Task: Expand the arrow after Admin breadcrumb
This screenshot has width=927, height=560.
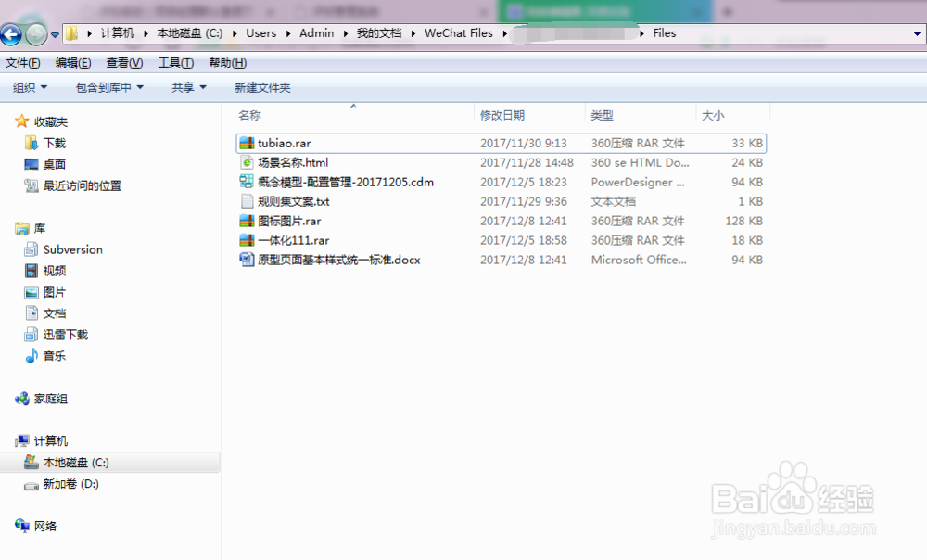Action: point(345,33)
